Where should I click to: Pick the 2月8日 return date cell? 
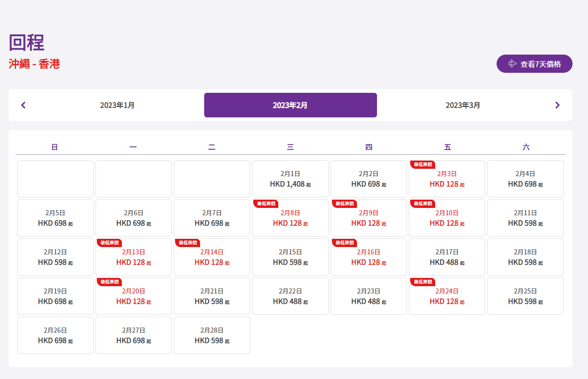(290, 218)
